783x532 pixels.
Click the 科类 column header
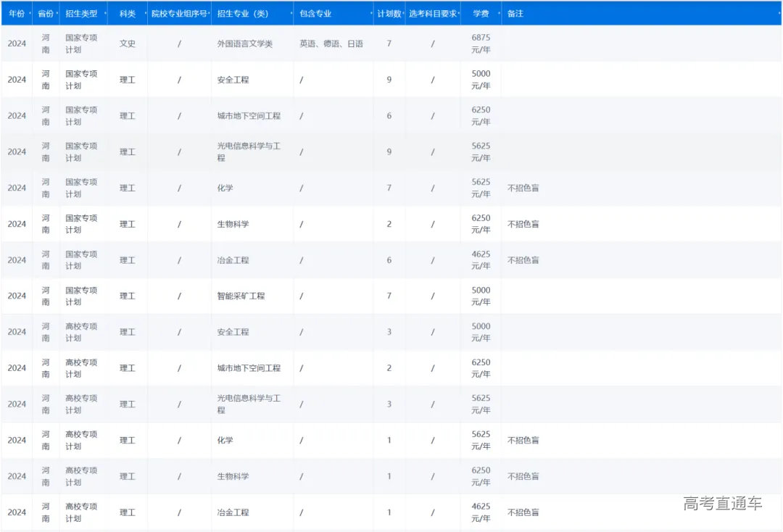(127, 14)
